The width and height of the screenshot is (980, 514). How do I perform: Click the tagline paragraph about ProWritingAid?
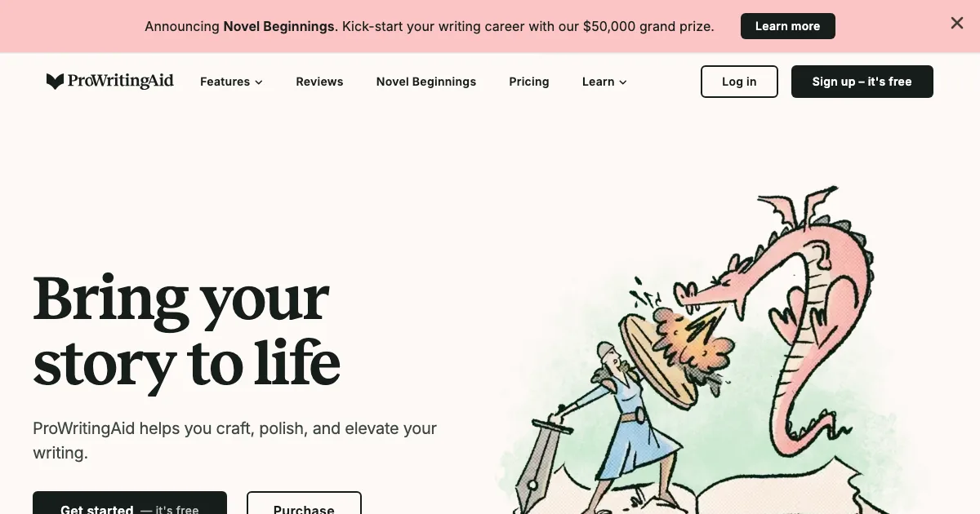(235, 441)
